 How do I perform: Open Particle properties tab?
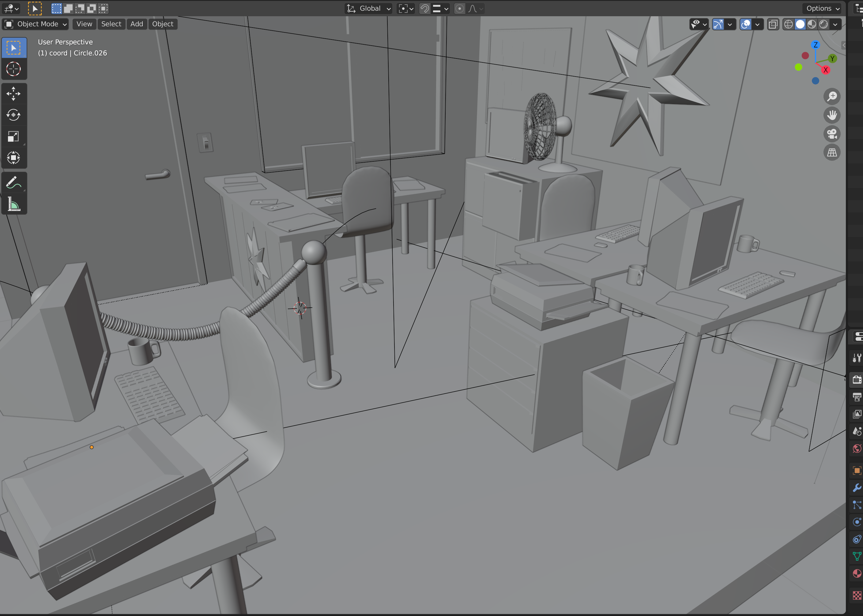point(857,505)
